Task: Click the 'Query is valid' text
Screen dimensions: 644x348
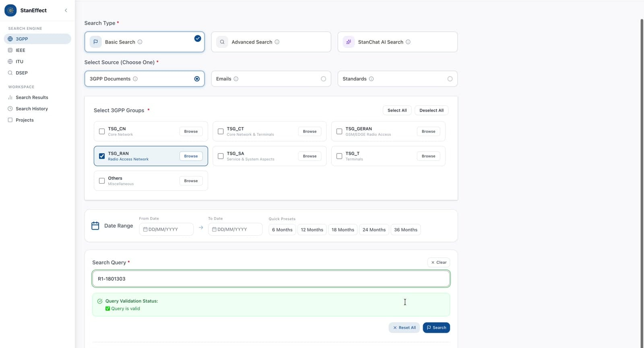Action: [x=126, y=309]
